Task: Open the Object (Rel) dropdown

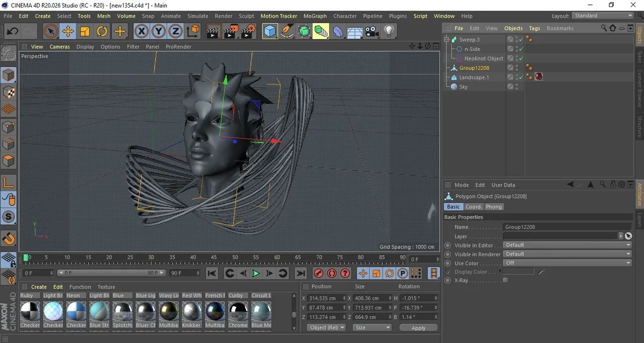Action: (327, 327)
